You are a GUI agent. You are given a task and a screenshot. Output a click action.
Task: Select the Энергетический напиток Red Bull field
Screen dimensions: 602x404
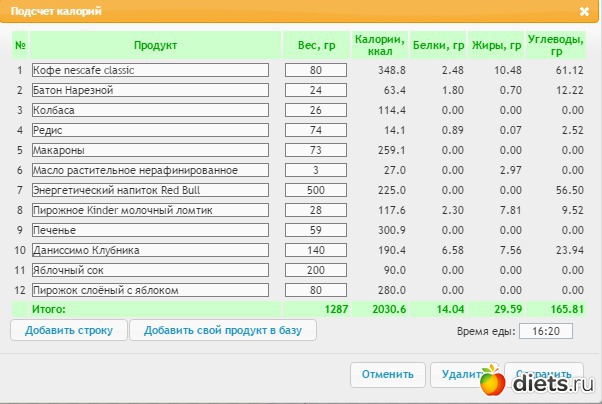pyautogui.click(x=150, y=190)
